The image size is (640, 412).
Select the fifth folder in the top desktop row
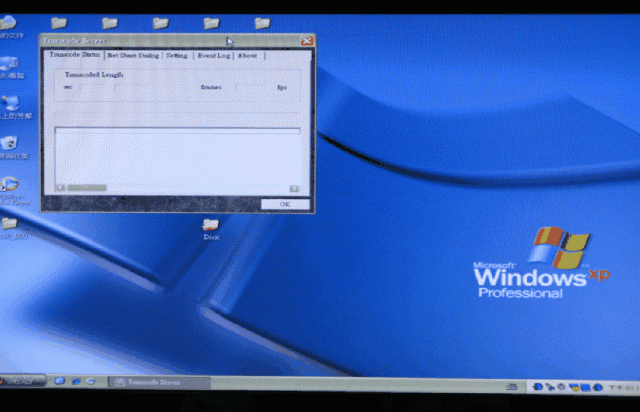(x=262, y=23)
